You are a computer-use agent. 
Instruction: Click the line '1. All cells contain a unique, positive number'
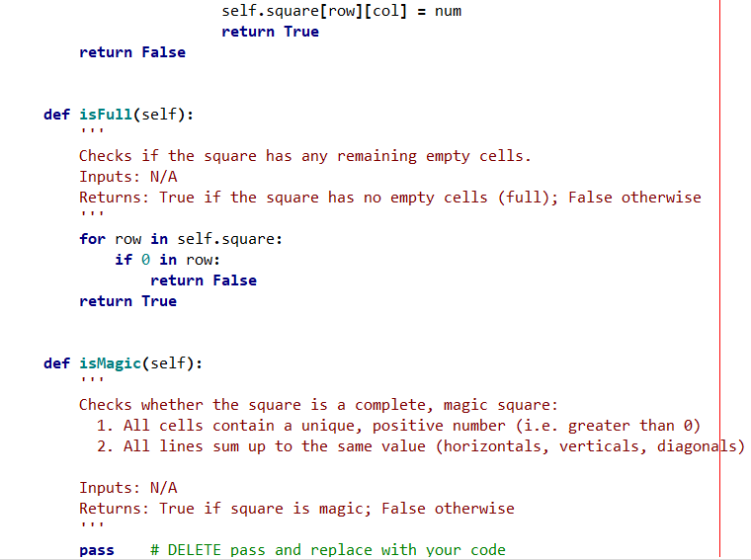[x=398, y=426]
